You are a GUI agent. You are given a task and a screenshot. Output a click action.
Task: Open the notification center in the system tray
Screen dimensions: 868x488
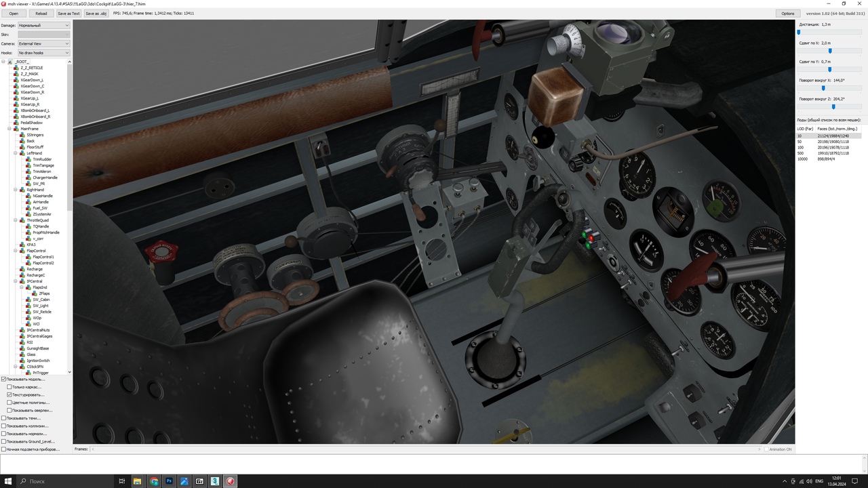point(856,481)
